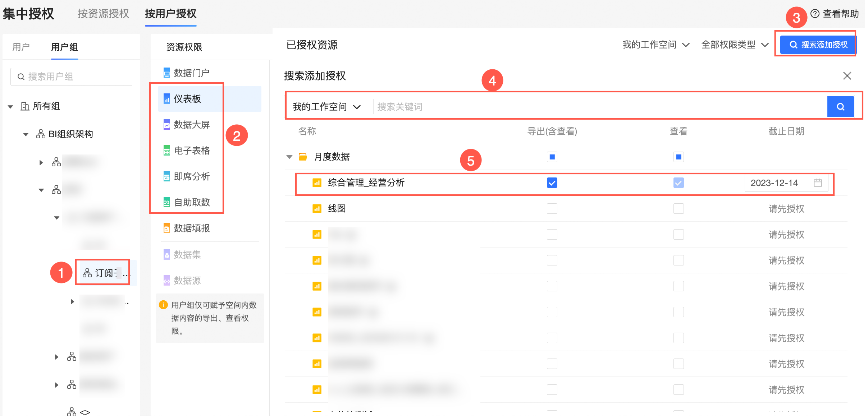Click the 电子表格 spreadsheet icon
This screenshot has height=416, width=868.
click(166, 151)
